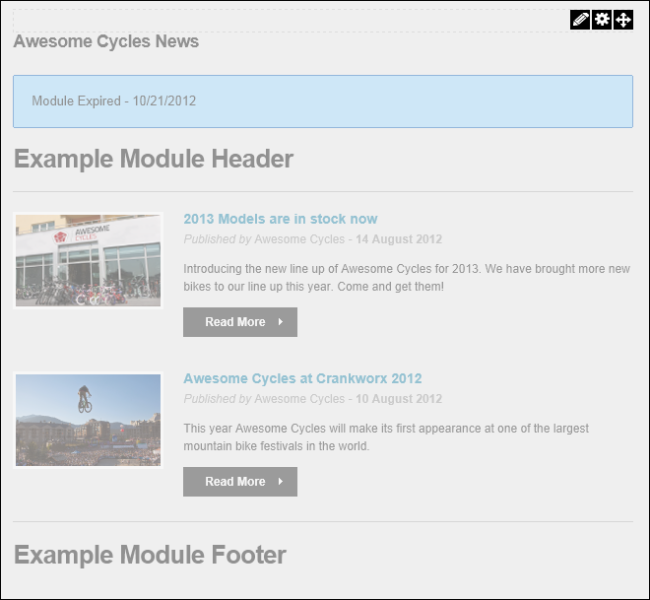
Task: Click the 'This year Awesome Cycles' summary text
Action: pos(386,437)
